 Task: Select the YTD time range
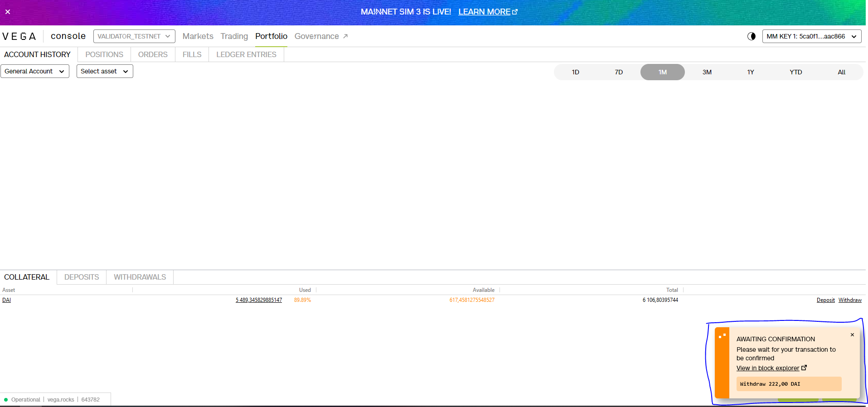click(x=795, y=72)
